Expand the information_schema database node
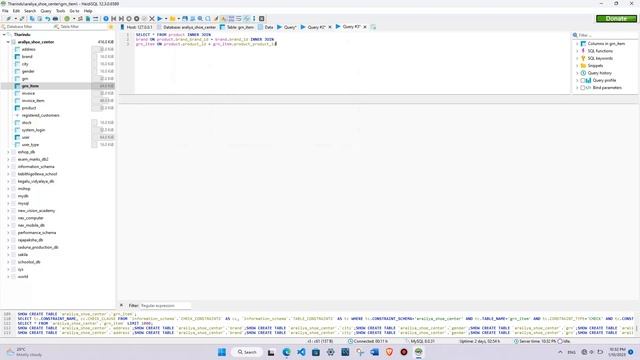This screenshot has height=360, width=640. coord(8,167)
